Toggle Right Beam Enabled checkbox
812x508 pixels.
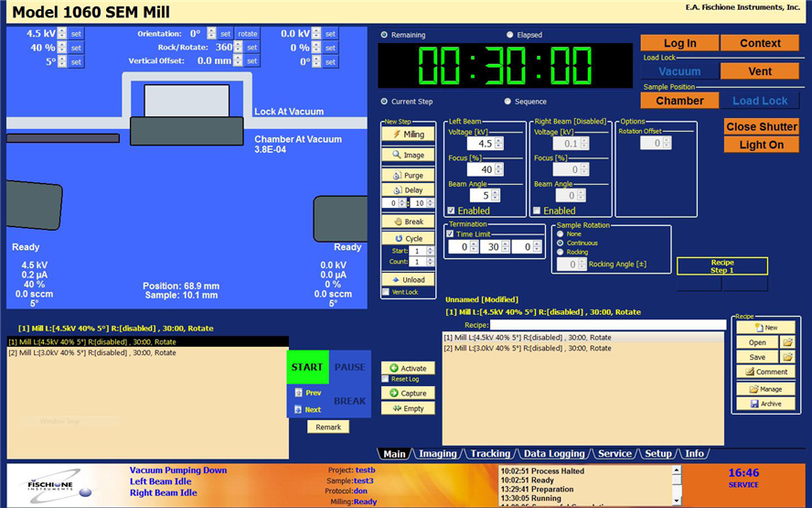pyautogui.click(x=537, y=211)
